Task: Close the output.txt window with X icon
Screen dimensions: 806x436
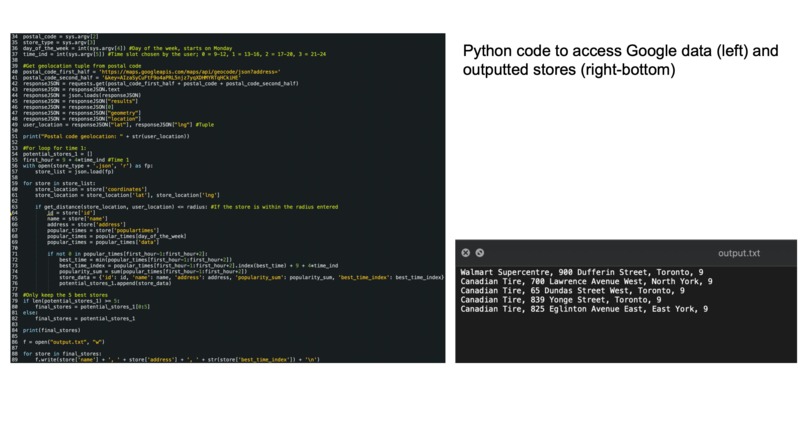Action: [x=465, y=252]
